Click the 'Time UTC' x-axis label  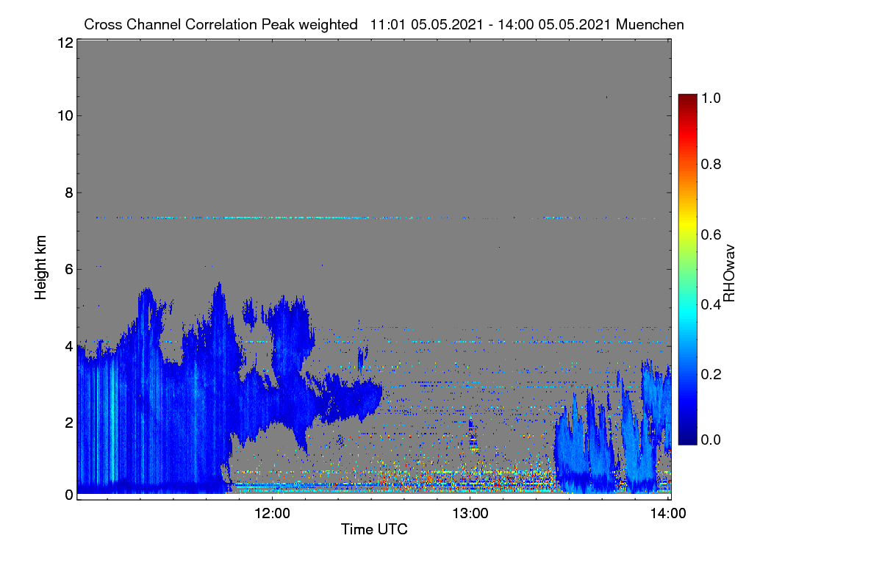point(374,529)
